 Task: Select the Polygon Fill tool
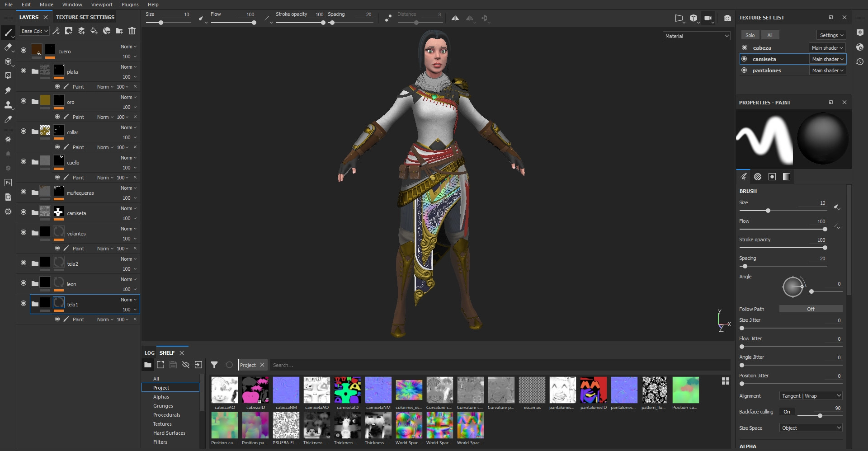[8, 76]
